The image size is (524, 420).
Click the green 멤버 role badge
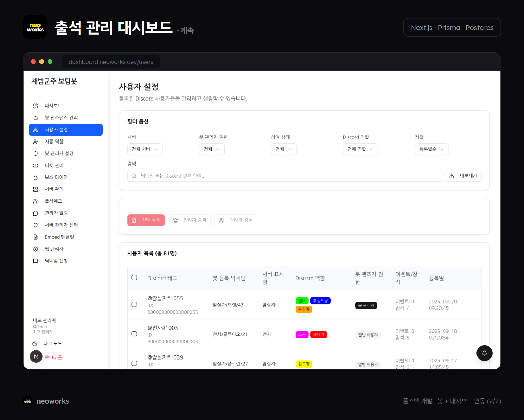point(302,301)
